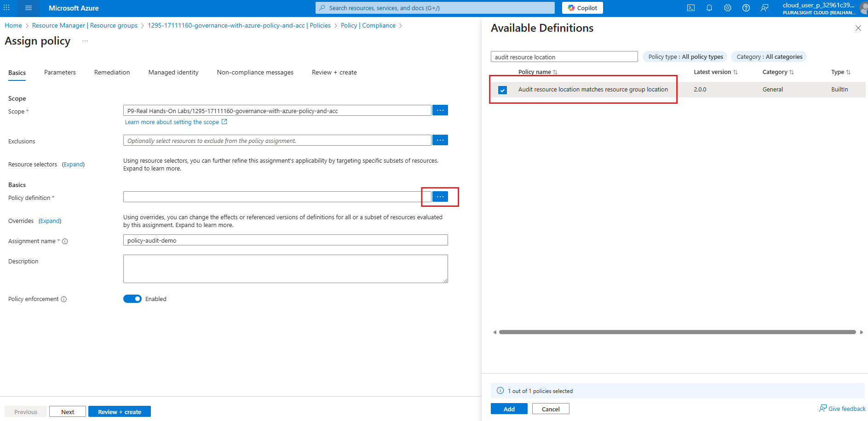Open the notifications bell
This screenshot has width=868, height=421.
click(709, 8)
